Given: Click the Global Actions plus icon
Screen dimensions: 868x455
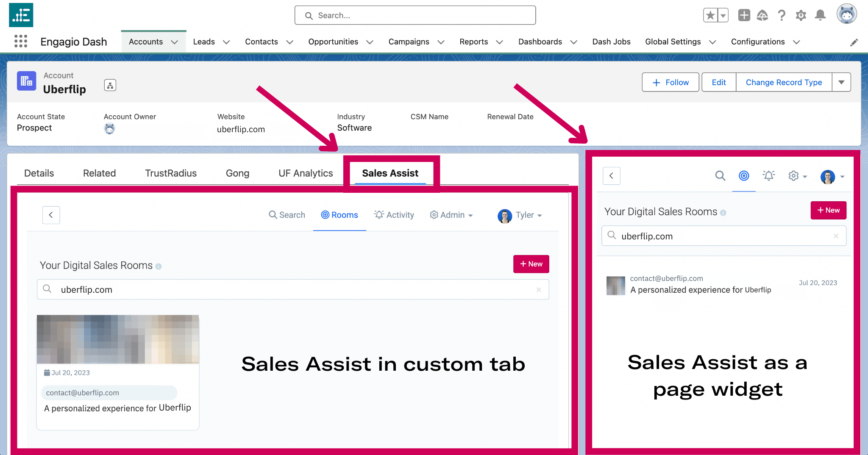Looking at the screenshot, I should click(x=744, y=15).
